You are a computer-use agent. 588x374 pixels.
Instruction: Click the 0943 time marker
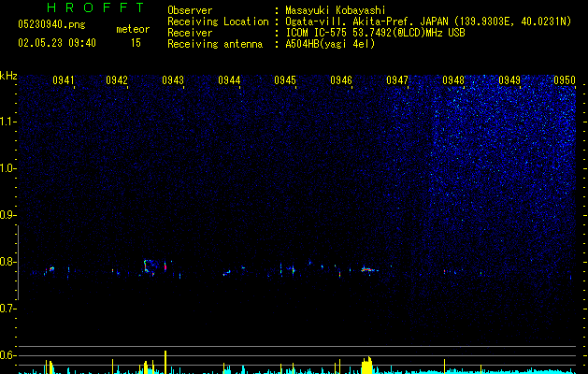pyautogui.click(x=173, y=80)
